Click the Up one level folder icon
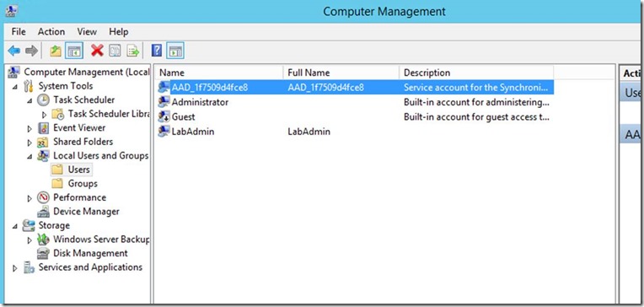Viewport: 644px width, 307px height. [x=56, y=51]
